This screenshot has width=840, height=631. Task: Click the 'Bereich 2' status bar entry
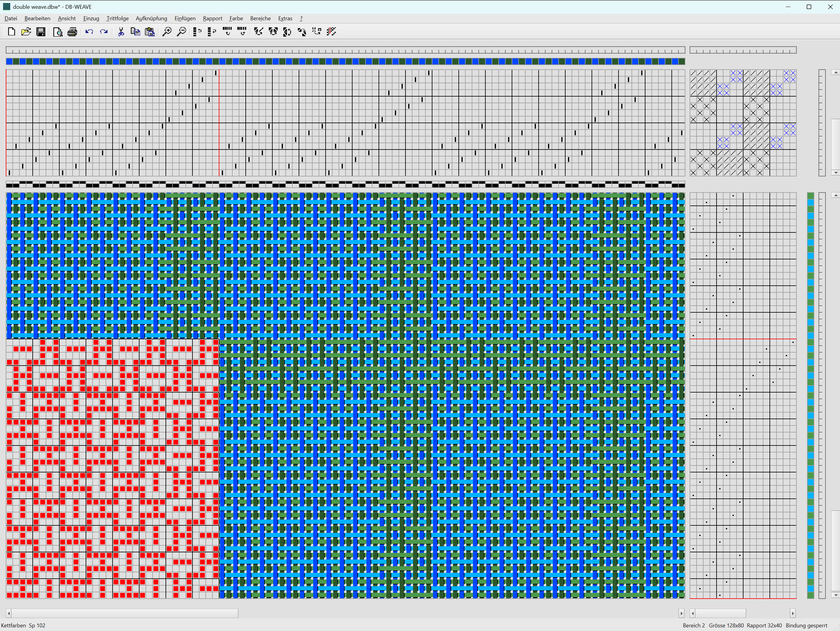694,625
